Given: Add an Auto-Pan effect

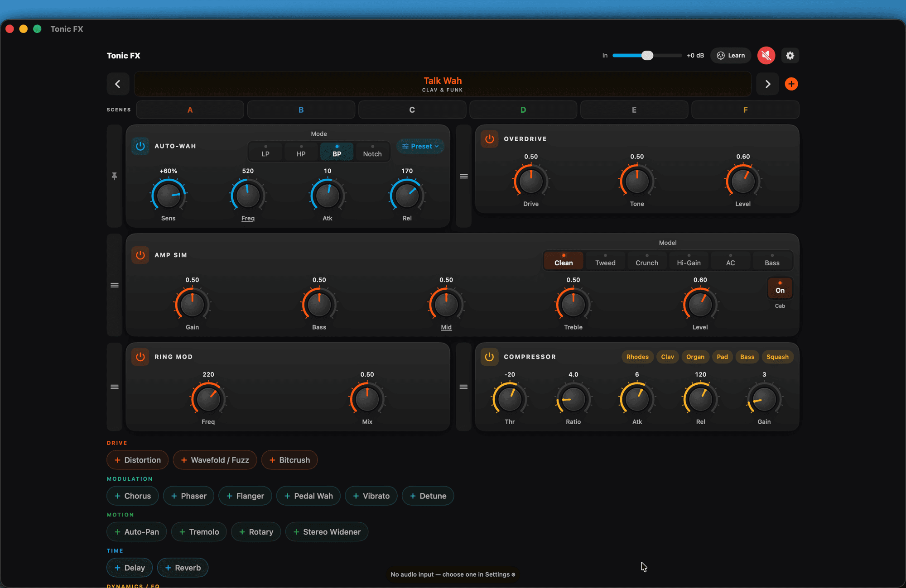Looking at the screenshot, I should tap(137, 532).
